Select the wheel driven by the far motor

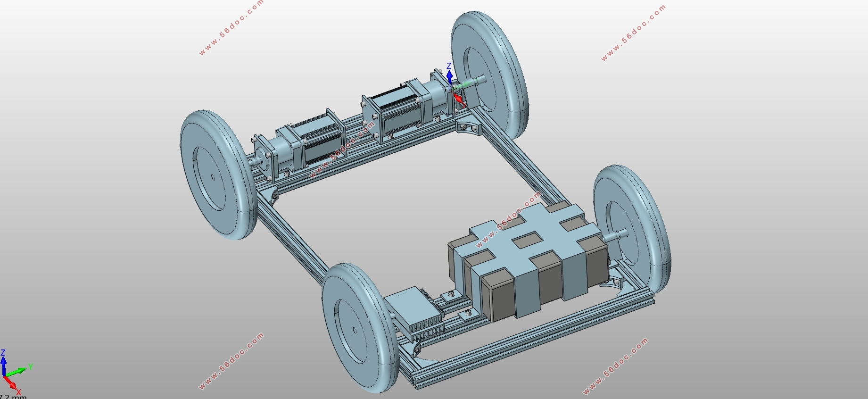(x=219, y=175)
